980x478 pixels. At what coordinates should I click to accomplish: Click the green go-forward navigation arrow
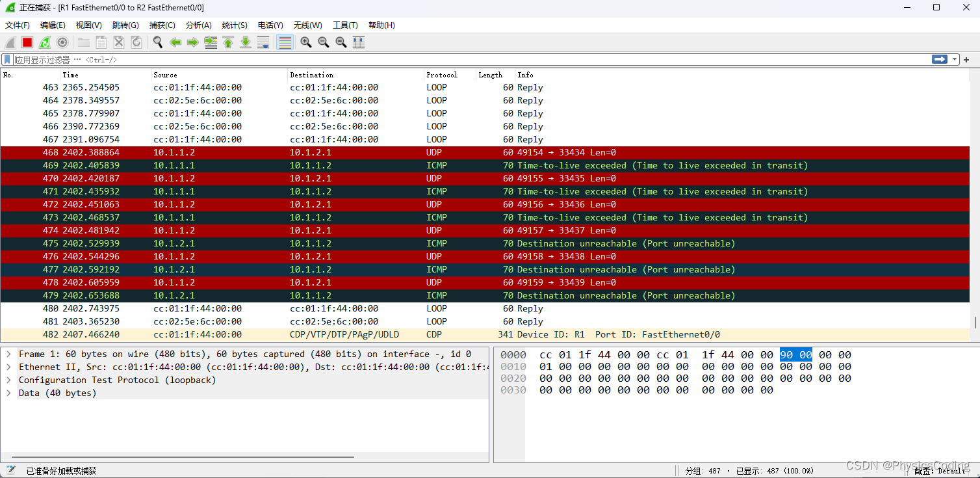[193, 42]
